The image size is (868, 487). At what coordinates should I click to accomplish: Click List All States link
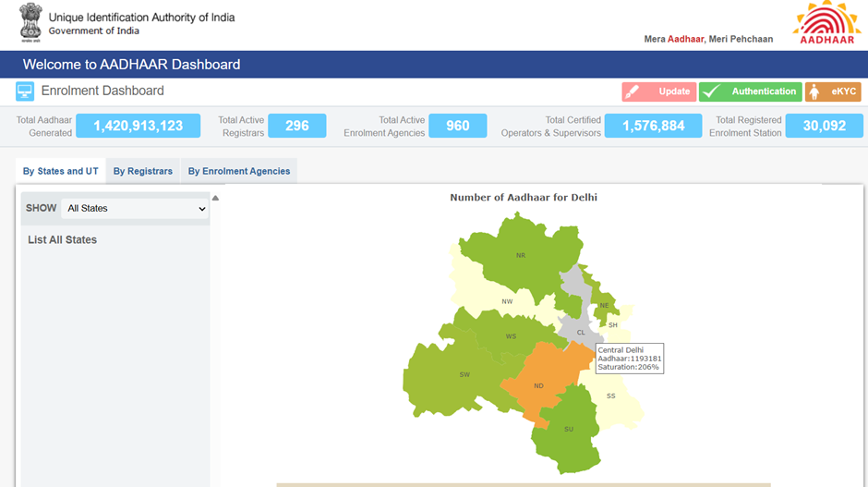click(62, 240)
